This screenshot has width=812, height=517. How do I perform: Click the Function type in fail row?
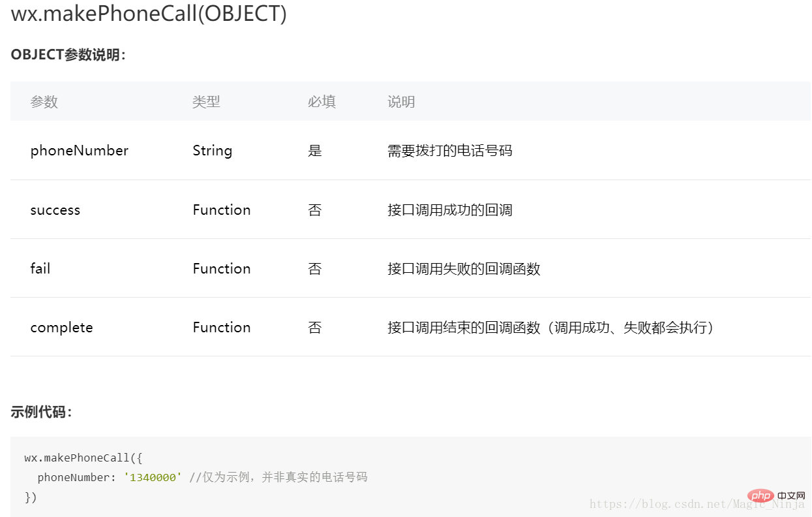222,268
